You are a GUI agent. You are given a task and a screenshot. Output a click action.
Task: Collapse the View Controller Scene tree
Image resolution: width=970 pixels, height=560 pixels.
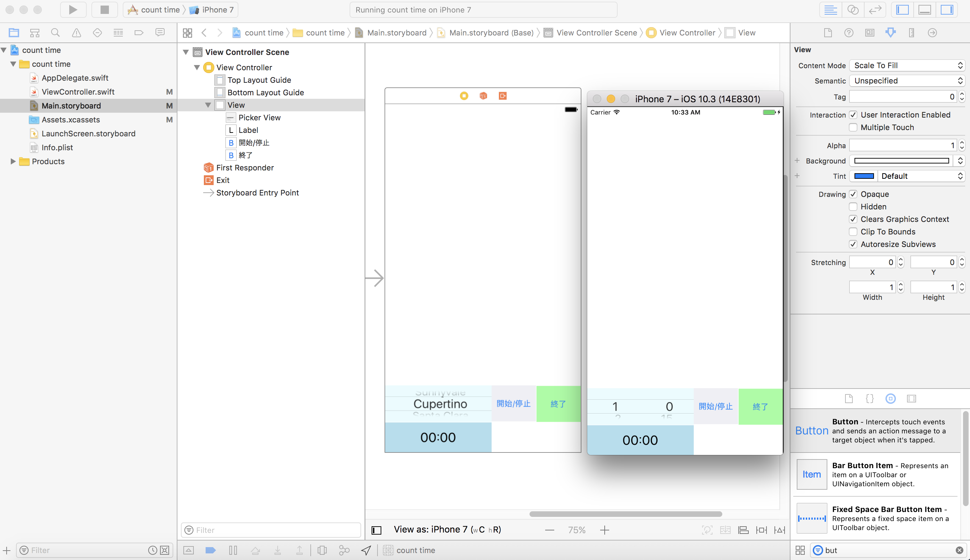pos(186,52)
